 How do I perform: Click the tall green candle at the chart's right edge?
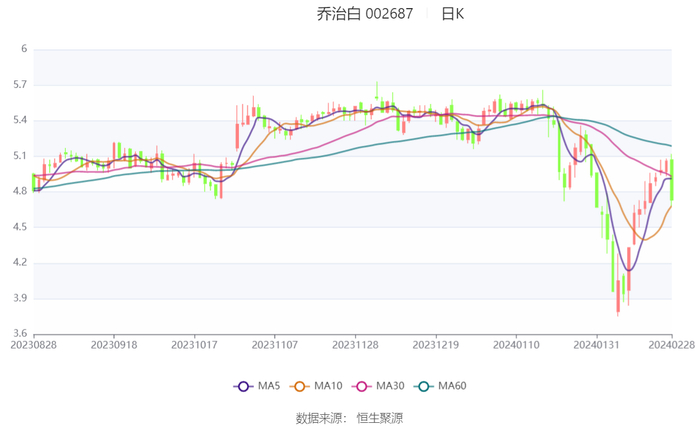pyautogui.click(x=672, y=178)
